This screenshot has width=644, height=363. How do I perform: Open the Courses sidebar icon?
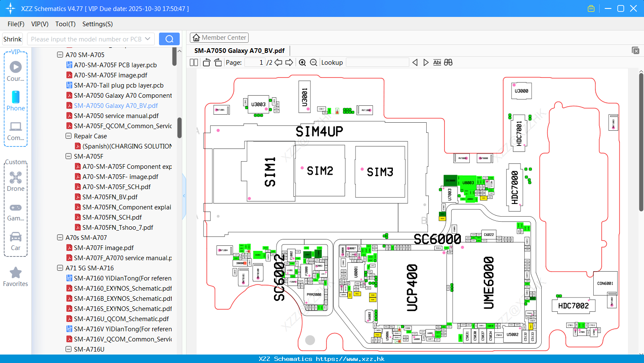[x=16, y=67]
